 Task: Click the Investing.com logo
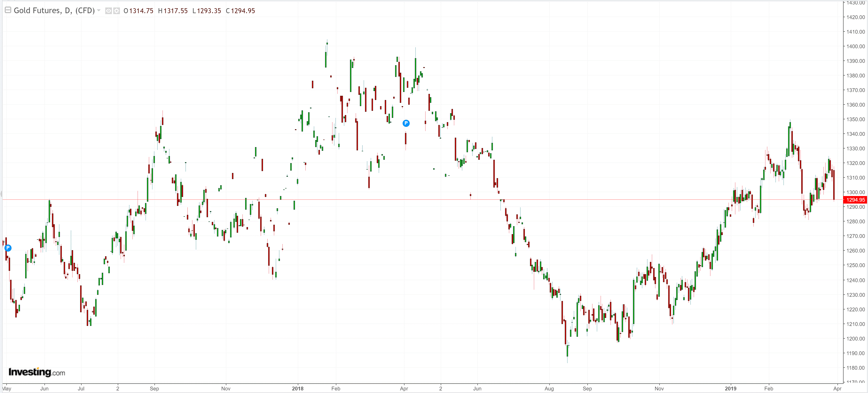point(37,372)
